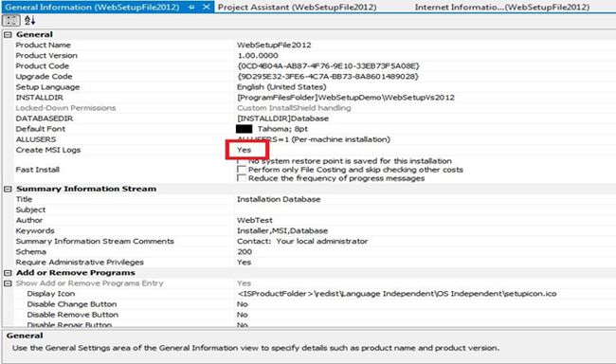Open the Internet Information Services tab
This screenshot has height=364, width=616.
coord(501,7)
